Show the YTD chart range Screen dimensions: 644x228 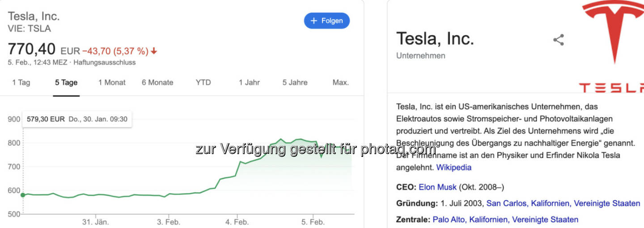tap(203, 82)
